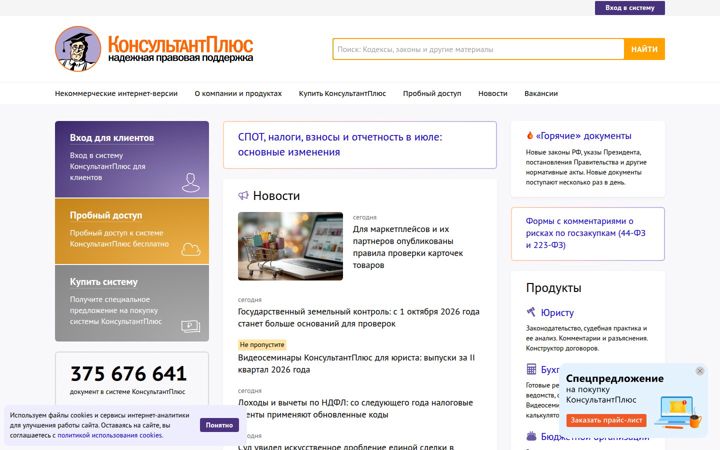Open the Вход для клиентов card
Image resolution: width=720 pixels, height=450 pixels.
(132, 159)
